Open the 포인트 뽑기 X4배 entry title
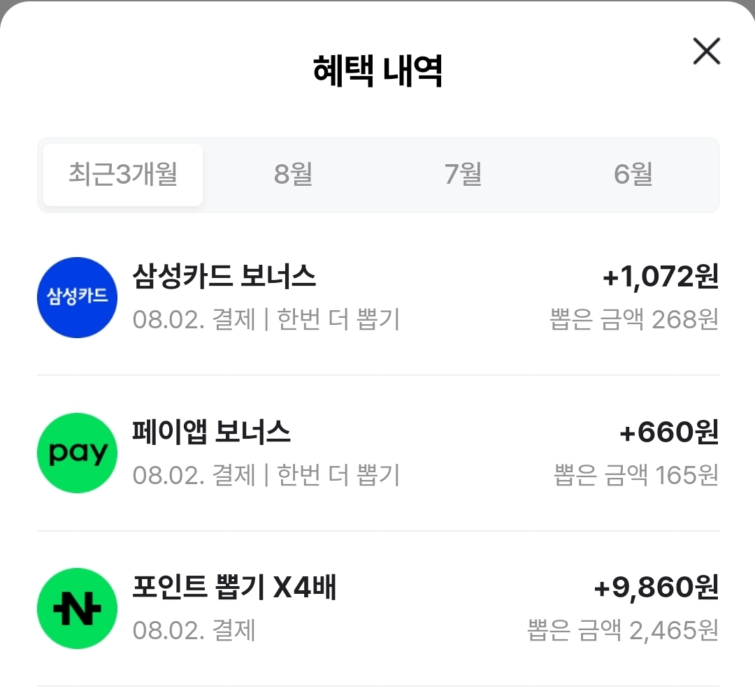755x700 pixels. [234, 588]
